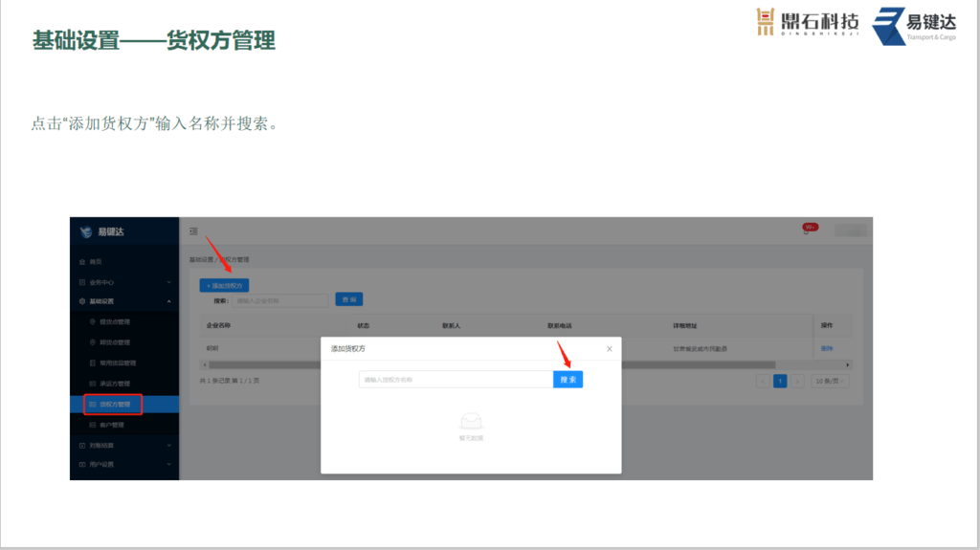Click the user account area in the top right header
The image size is (980, 550).
(851, 230)
